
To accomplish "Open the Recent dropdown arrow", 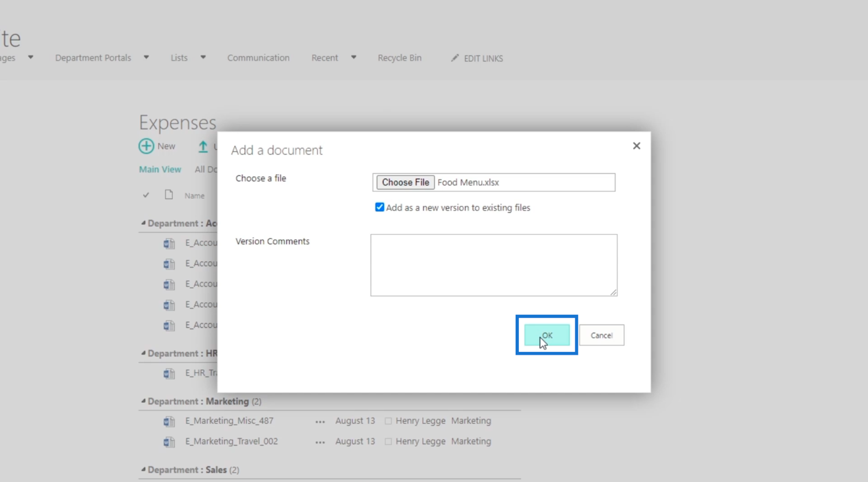I will coord(353,57).
